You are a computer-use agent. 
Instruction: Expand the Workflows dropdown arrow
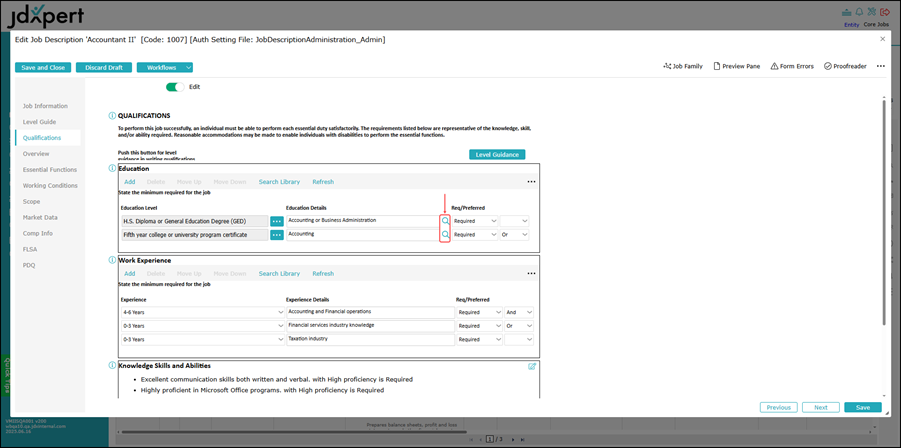coord(188,67)
